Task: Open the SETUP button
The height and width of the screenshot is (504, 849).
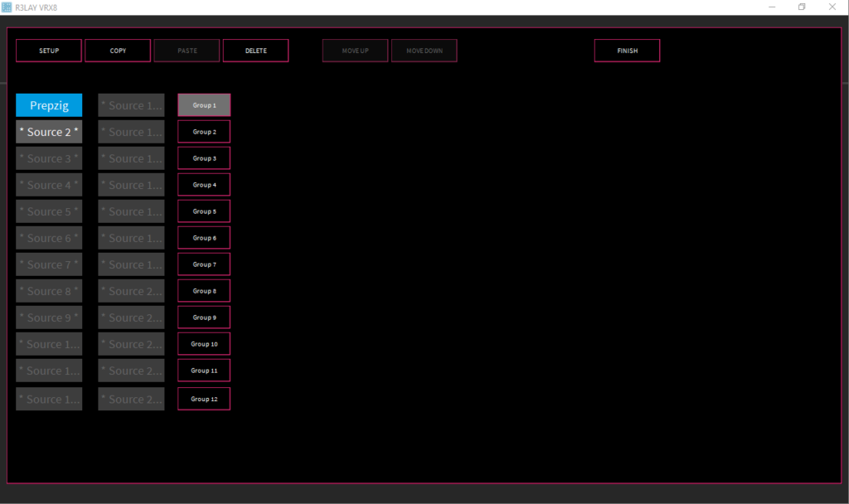Action: tap(49, 51)
